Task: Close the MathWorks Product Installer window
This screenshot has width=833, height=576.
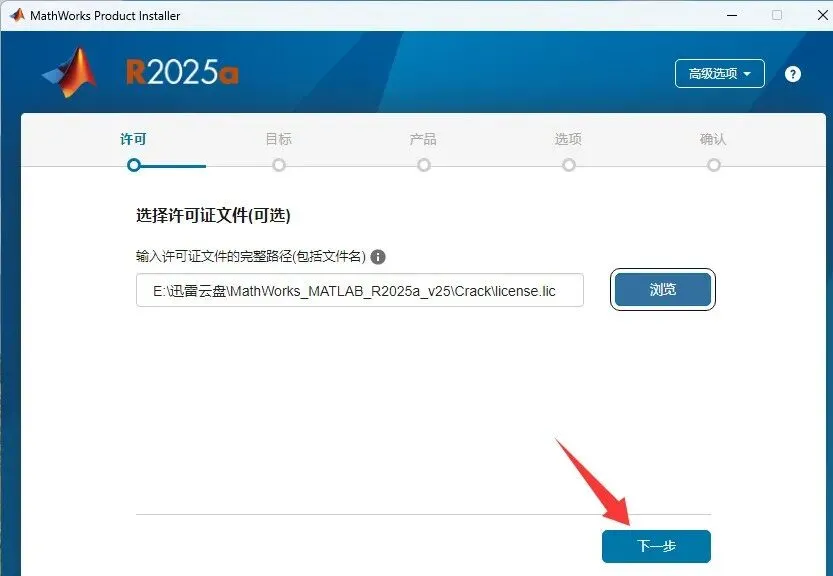Action: coord(822,15)
